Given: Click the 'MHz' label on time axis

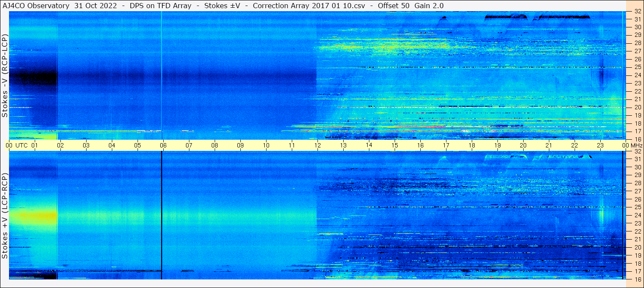Looking at the screenshot, I should [x=636, y=145].
